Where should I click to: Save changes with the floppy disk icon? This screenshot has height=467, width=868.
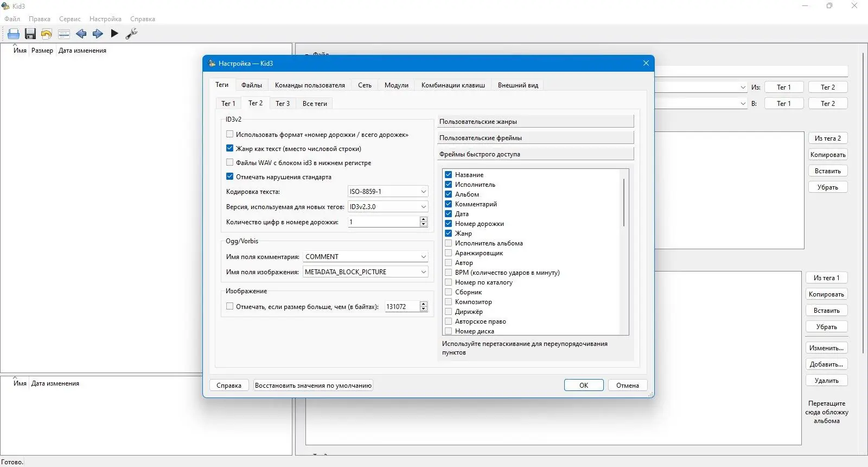click(x=30, y=34)
